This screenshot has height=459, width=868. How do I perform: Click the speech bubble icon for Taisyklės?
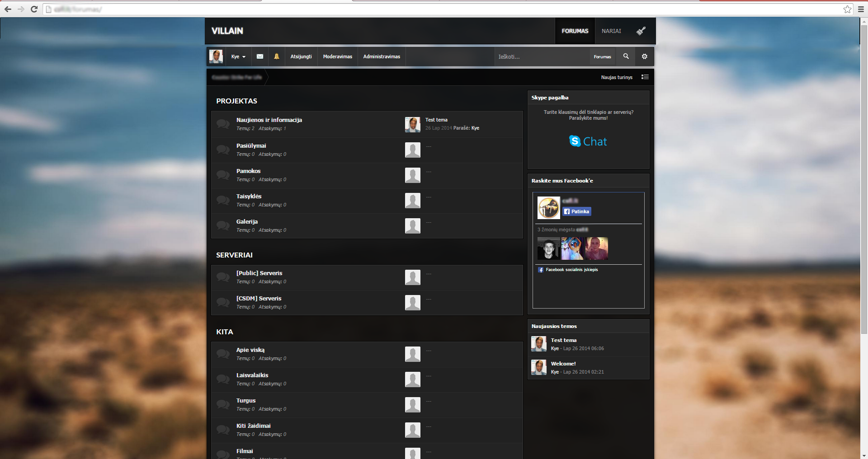pos(223,200)
